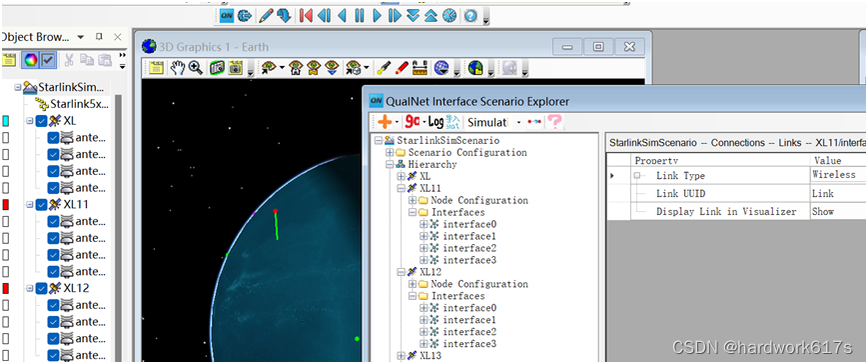The height and width of the screenshot is (364, 868).
Task: Open help via the blue question mark icon
Action: point(470,16)
